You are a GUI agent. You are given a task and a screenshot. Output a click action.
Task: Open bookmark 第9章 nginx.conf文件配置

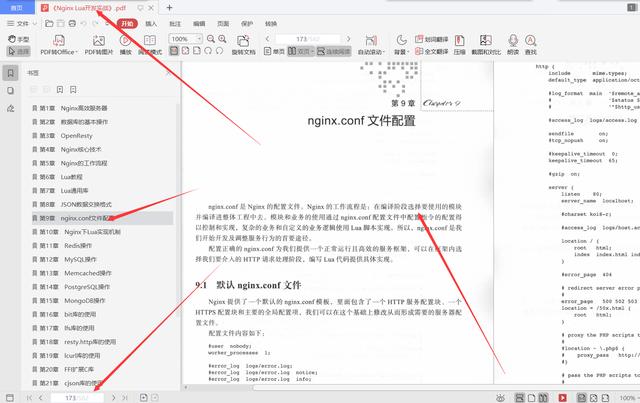102,218
